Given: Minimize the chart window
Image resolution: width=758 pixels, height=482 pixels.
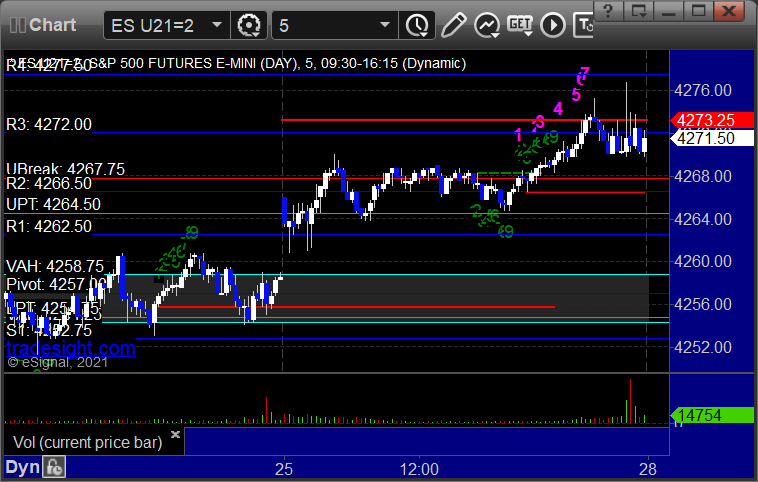Looking at the screenshot, I should coord(669,11).
